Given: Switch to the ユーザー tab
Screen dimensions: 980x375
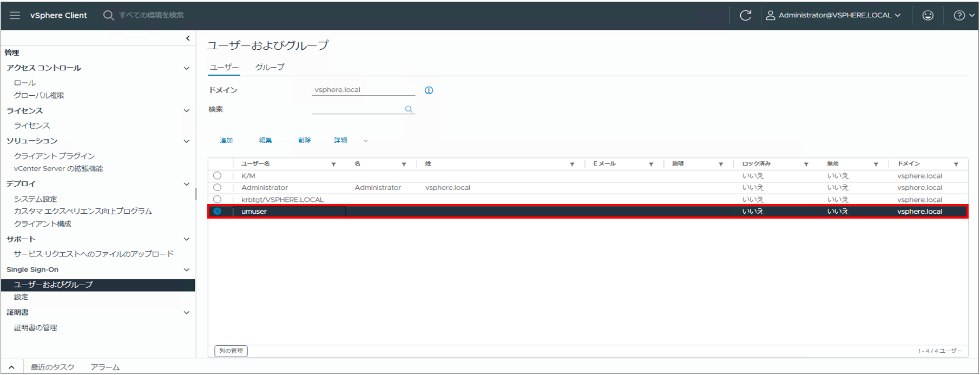Looking at the screenshot, I should tap(224, 67).
